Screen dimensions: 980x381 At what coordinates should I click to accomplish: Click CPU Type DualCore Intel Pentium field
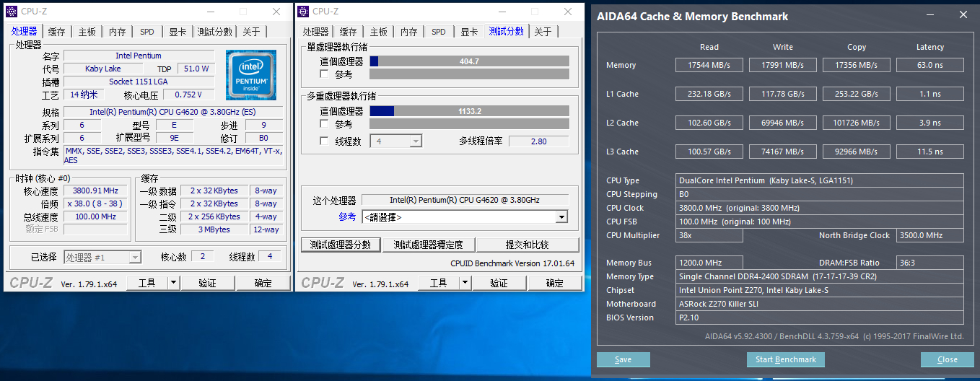pos(820,180)
